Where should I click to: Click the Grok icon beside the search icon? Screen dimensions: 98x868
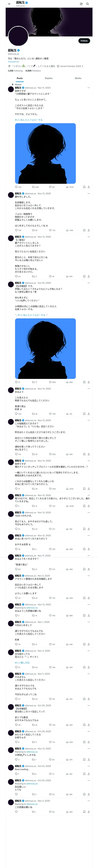point(81,4)
